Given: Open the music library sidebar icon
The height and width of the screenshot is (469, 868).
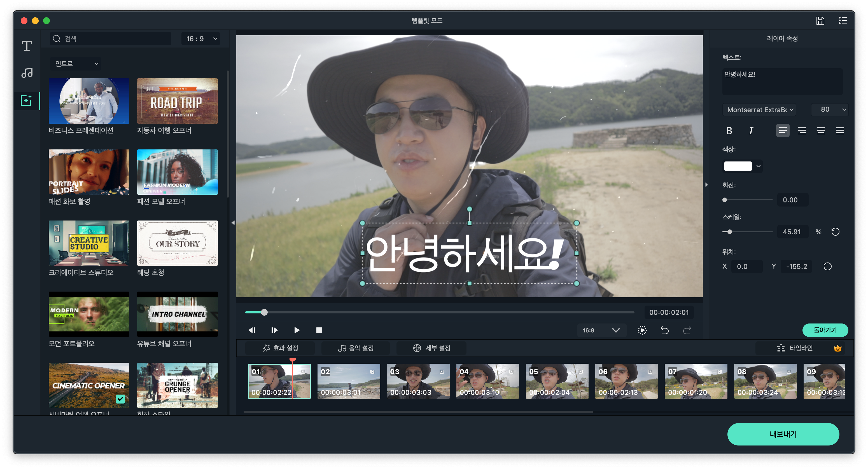Looking at the screenshot, I should pos(27,73).
